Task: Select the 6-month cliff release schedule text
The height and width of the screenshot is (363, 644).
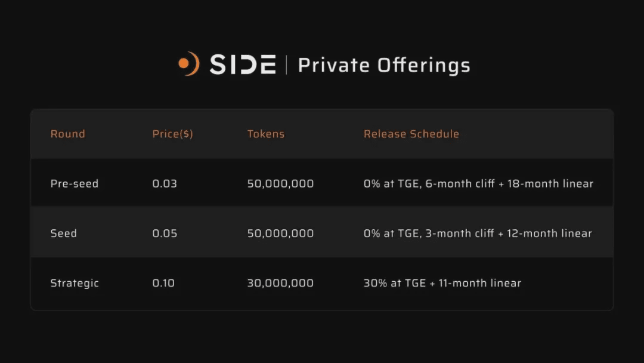Action: click(478, 183)
